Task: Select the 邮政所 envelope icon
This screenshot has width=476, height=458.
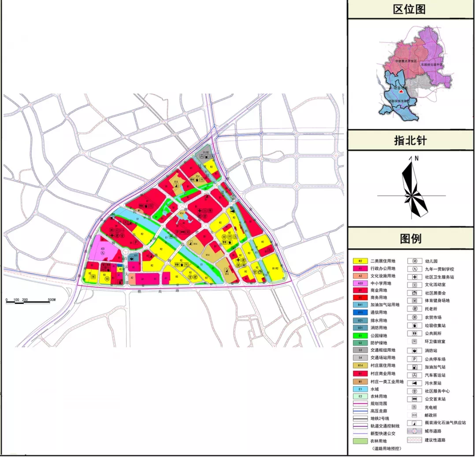Action: 415,416
